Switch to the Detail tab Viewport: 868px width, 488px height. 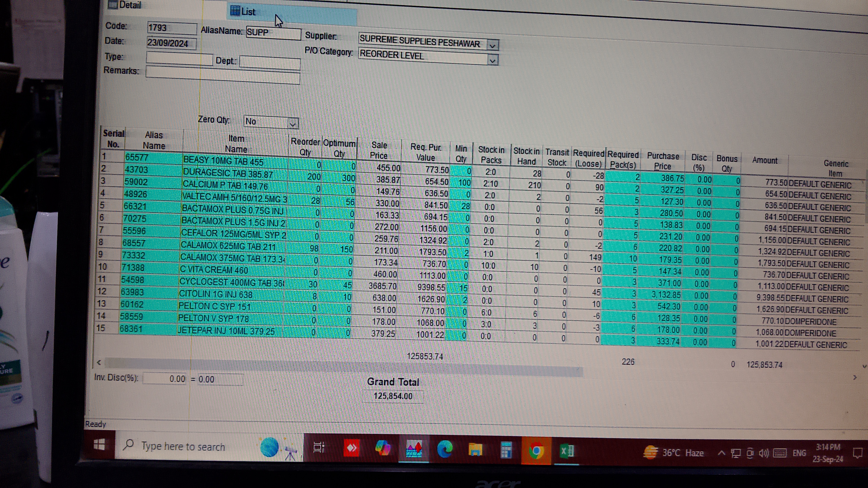point(129,5)
